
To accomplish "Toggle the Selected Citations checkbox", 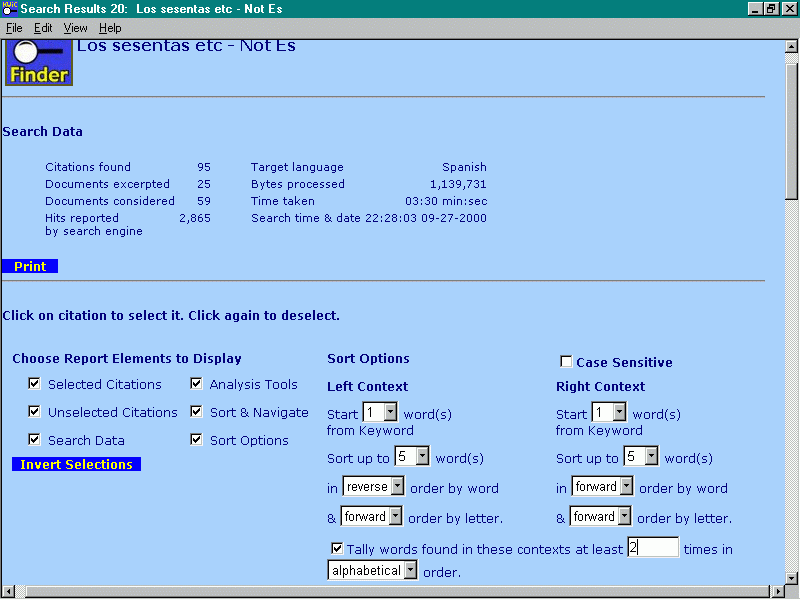I will click(x=34, y=384).
